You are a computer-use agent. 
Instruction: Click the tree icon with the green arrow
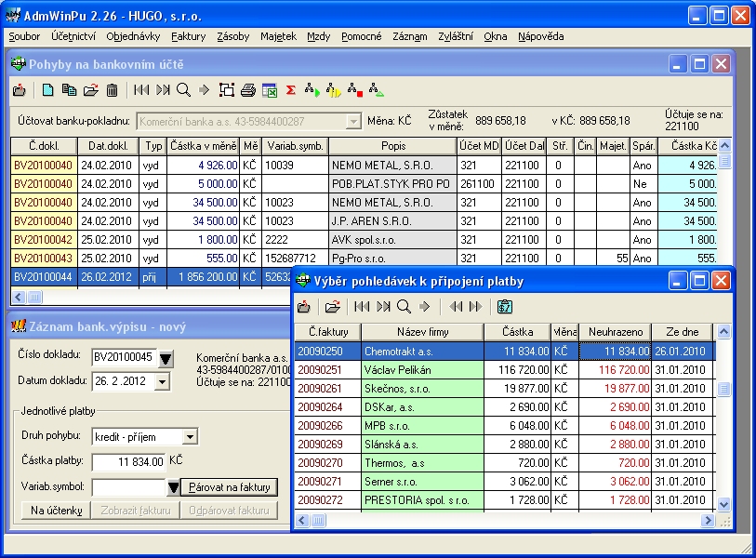(312, 90)
